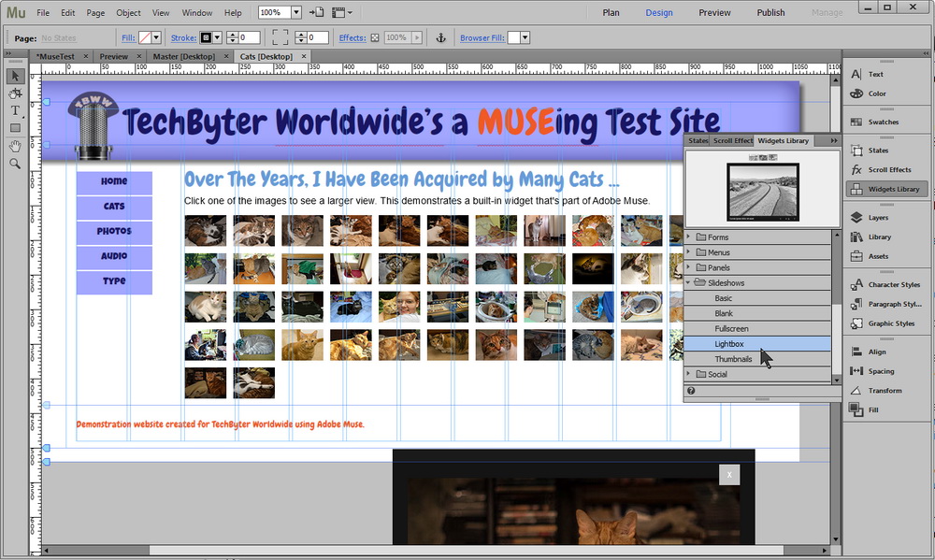Open the Swatches panel
This screenshot has width=935, height=560.
coord(875,122)
